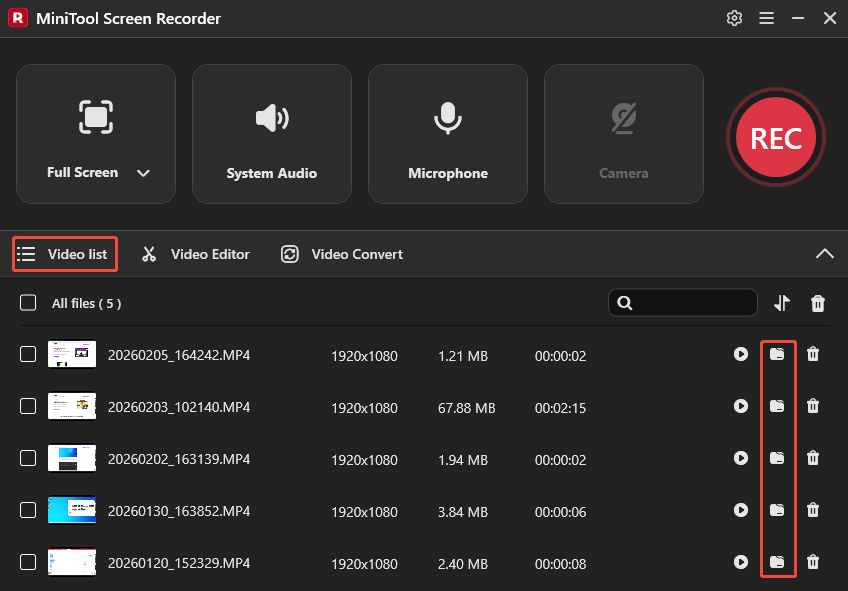848x591 pixels.
Task: Delete all files with the top trash icon
Action: pos(817,302)
